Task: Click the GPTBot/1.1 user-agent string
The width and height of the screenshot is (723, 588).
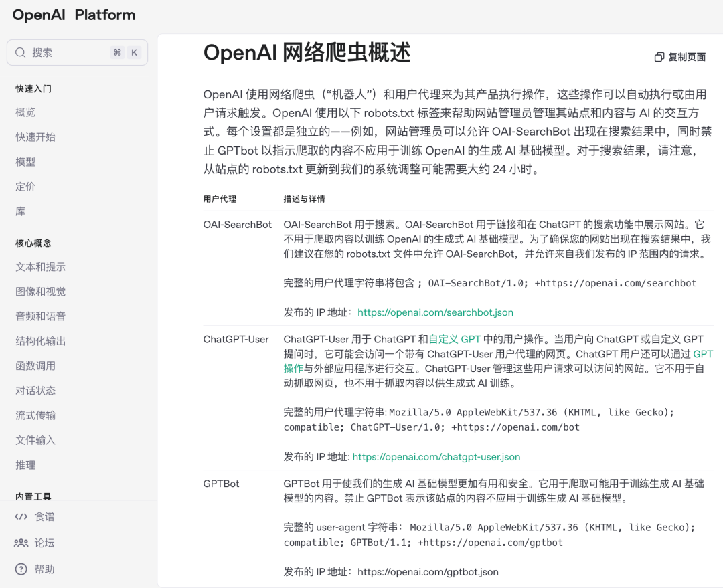Action: (x=489, y=535)
